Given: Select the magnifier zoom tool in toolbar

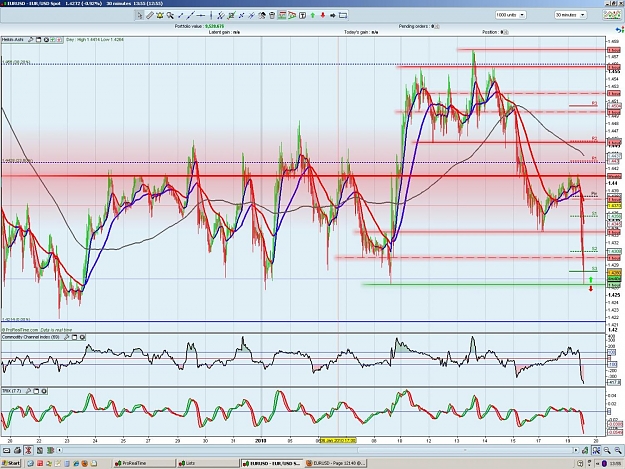Looking at the screenshot, I should pyautogui.click(x=170, y=16).
